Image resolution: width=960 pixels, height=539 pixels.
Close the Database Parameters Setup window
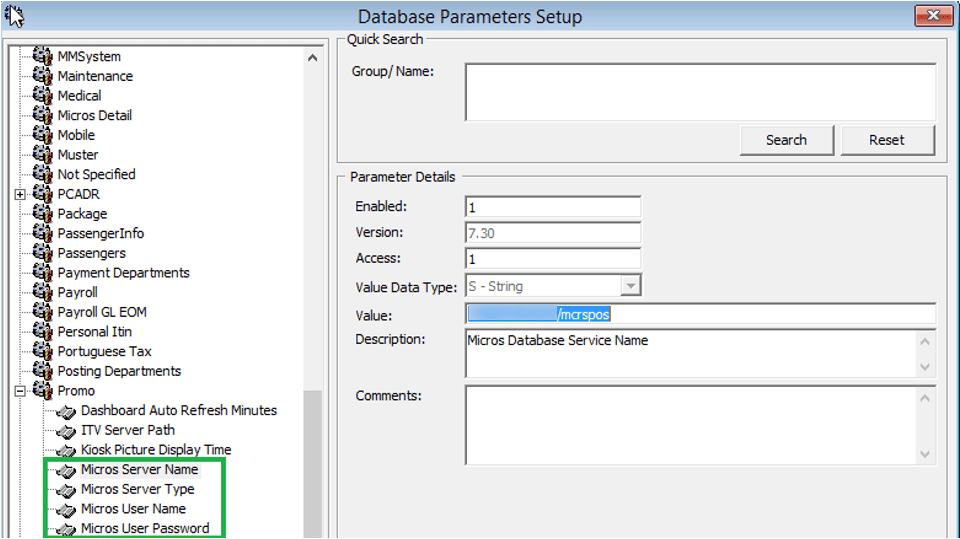934,15
